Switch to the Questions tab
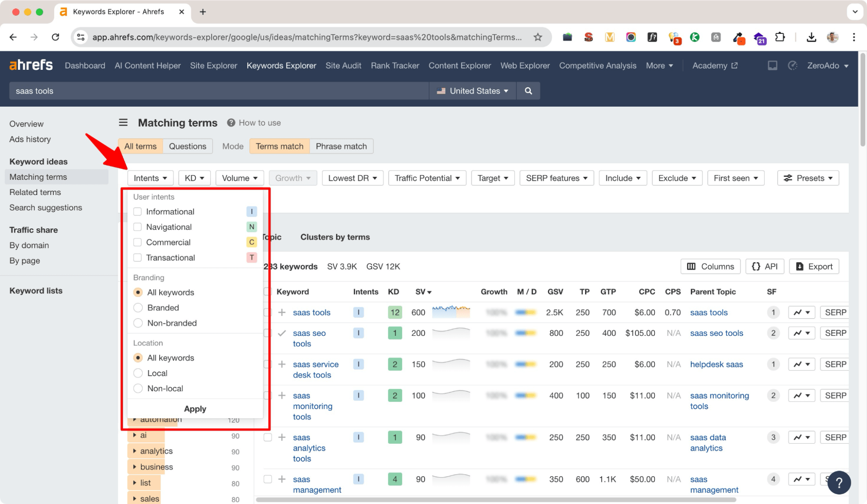The width and height of the screenshot is (867, 504). click(187, 146)
